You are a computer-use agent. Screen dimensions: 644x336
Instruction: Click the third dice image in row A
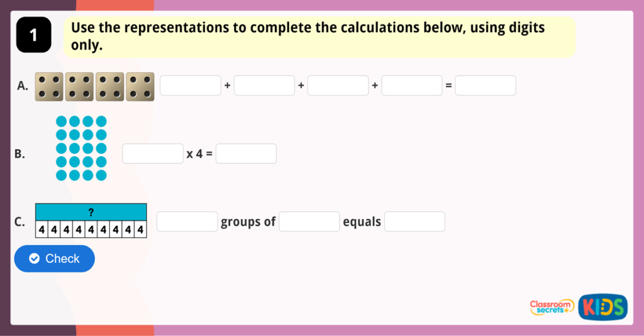[x=109, y=87]
